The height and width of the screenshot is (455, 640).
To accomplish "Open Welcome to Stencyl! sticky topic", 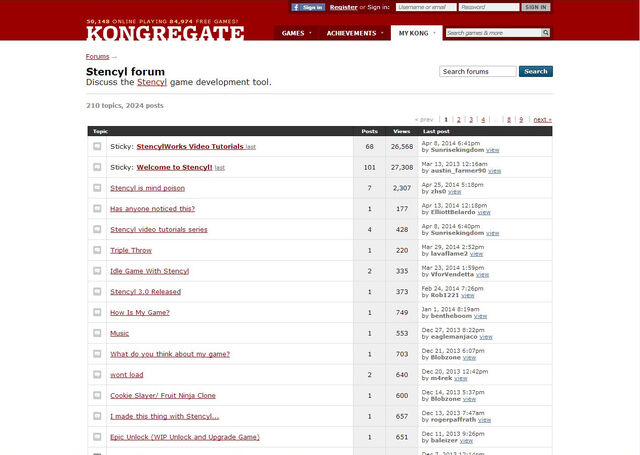I will click(x=174, y=167).
